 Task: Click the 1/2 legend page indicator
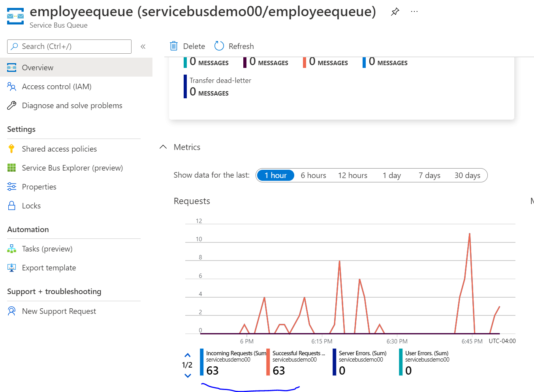(187, 365)
